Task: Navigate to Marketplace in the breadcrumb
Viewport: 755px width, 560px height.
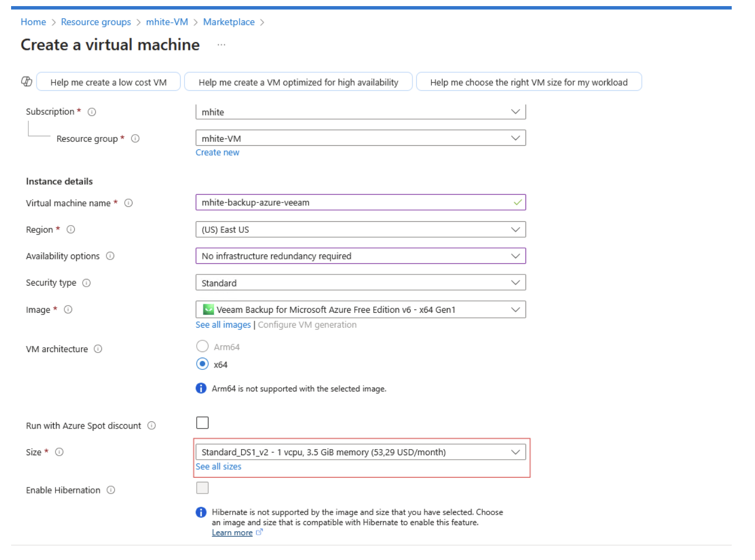Action: tap(229, 22)
